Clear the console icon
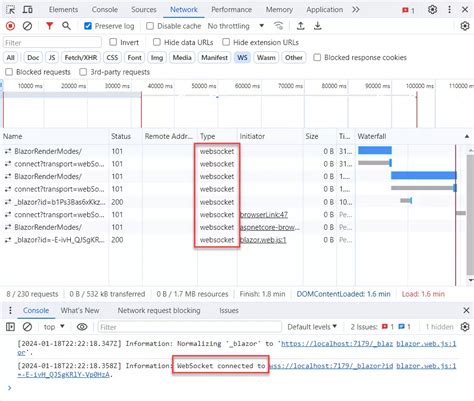Viewport: 474px width, 401px height. click(27, 327)
